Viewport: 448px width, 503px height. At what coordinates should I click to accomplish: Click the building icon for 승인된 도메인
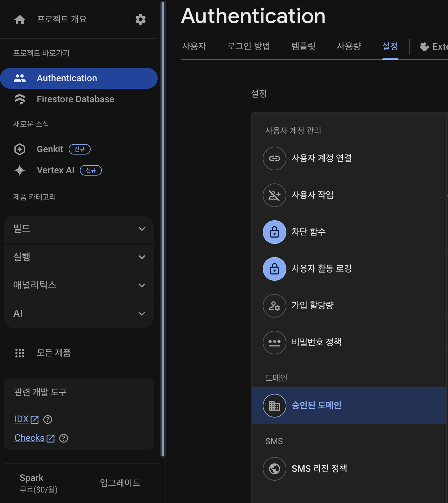pos(275,406)
